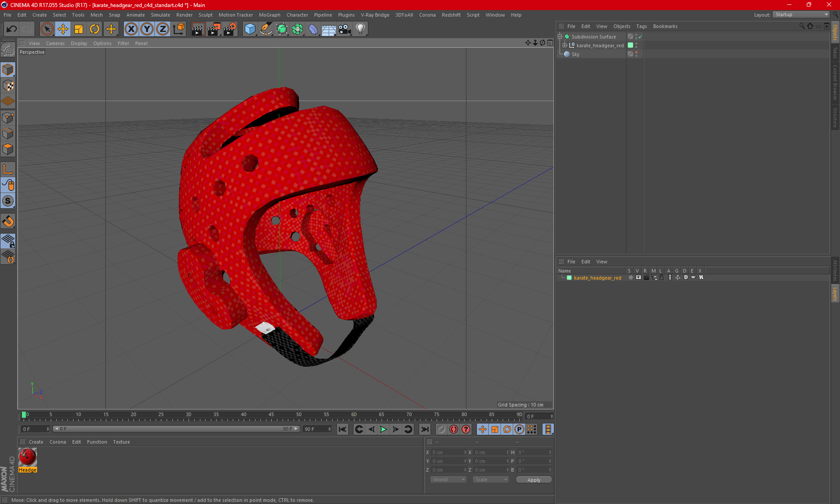Add a Camera object
The image size is (840, 504).
(x=344, y=29)
